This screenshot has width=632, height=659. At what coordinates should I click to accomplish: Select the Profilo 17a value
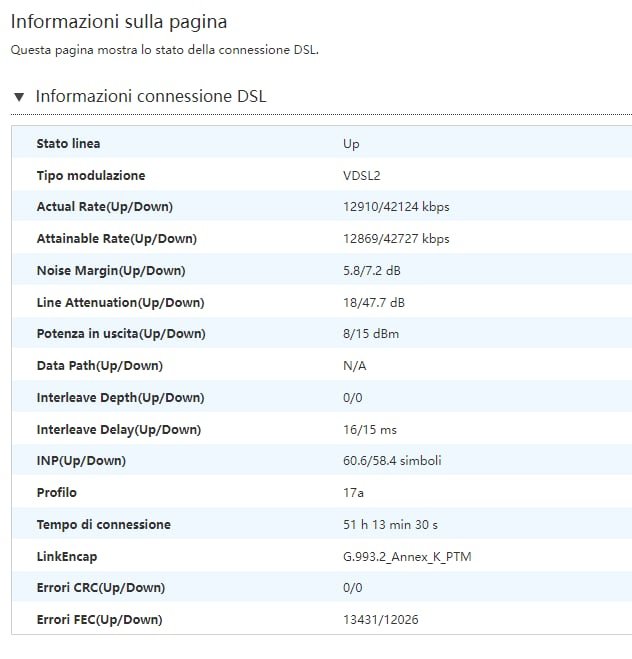tap(353, 493)
